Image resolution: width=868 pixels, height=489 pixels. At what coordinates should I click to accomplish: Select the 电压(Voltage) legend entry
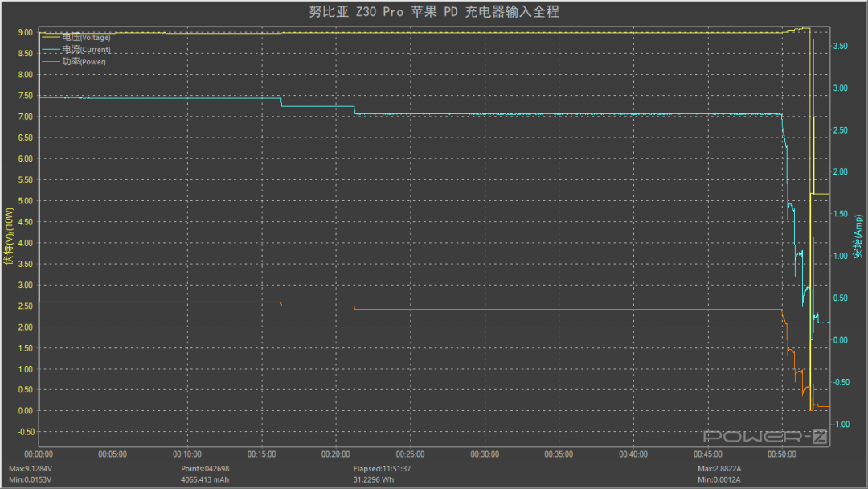pos(76,37)
